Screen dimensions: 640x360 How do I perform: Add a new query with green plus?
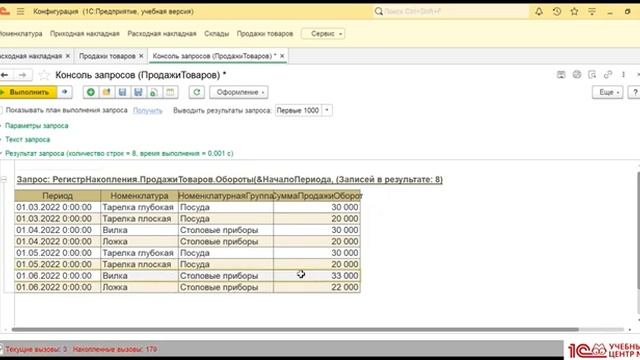[x=91, y=92]
